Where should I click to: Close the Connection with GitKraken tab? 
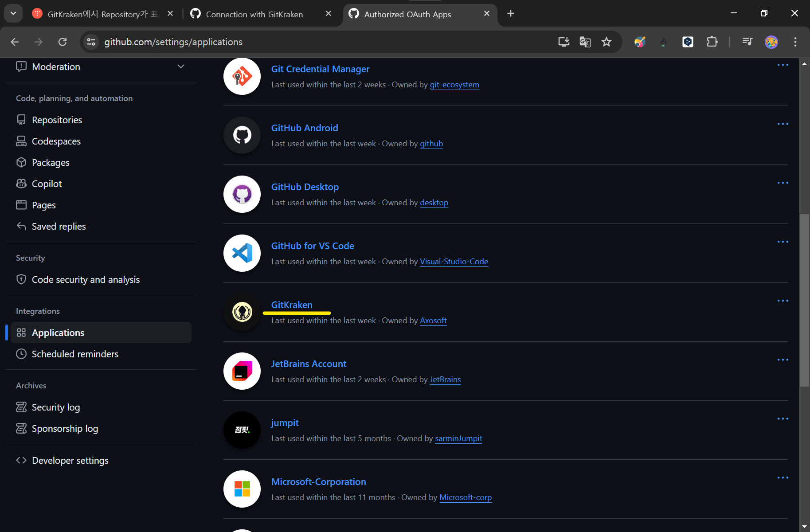click(329, 13)
